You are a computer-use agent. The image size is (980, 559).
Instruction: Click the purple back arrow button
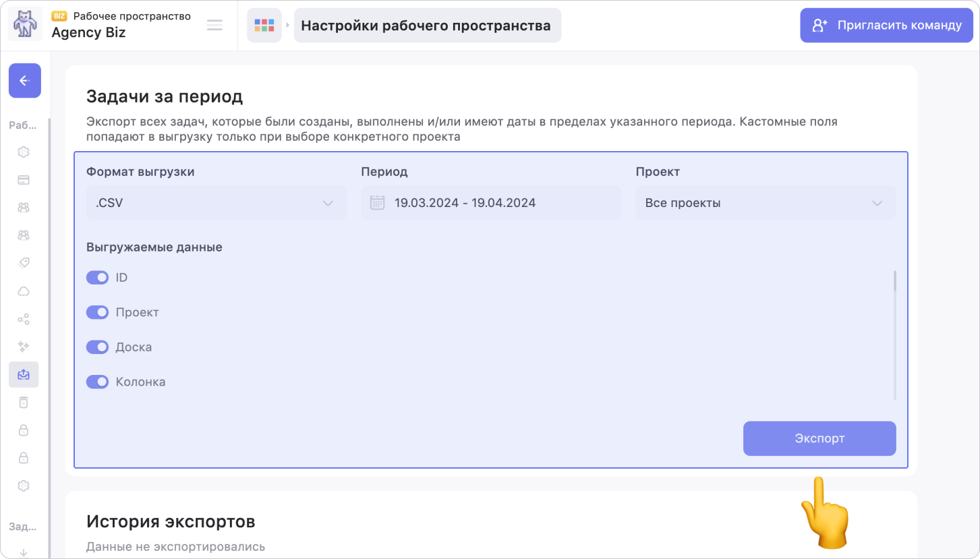[x=24, y=81]
